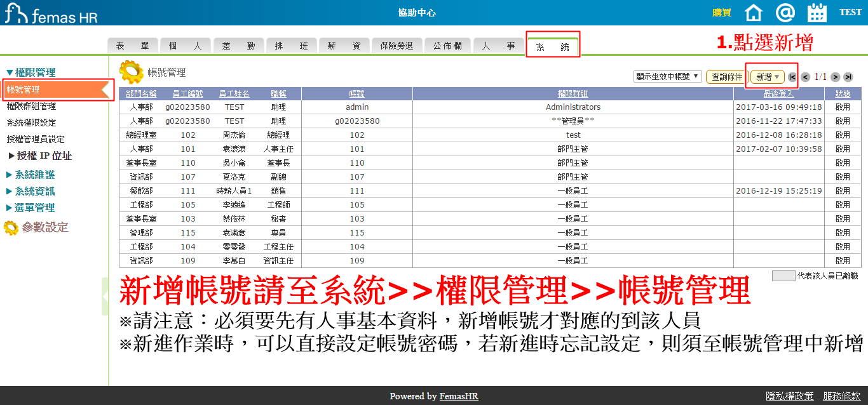Screen dimensions: 868x405
Task: Switch to the 人事 tab
Action: (498, 46)
